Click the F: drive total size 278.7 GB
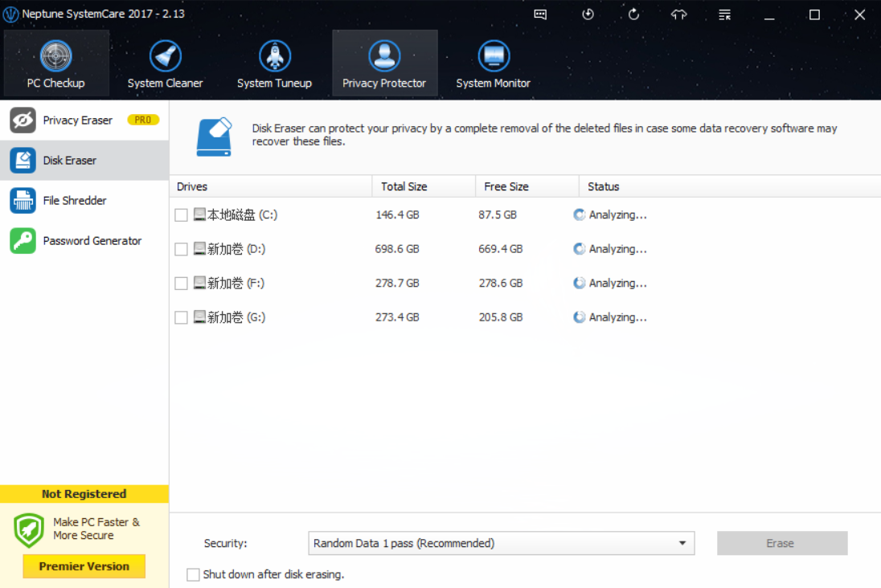The height and width of the screenshot is (588, 881). point(397,284)
